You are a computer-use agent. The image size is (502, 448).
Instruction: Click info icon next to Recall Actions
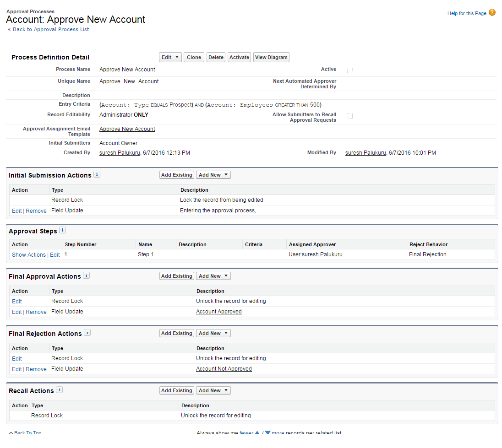[x=59, y=390]
